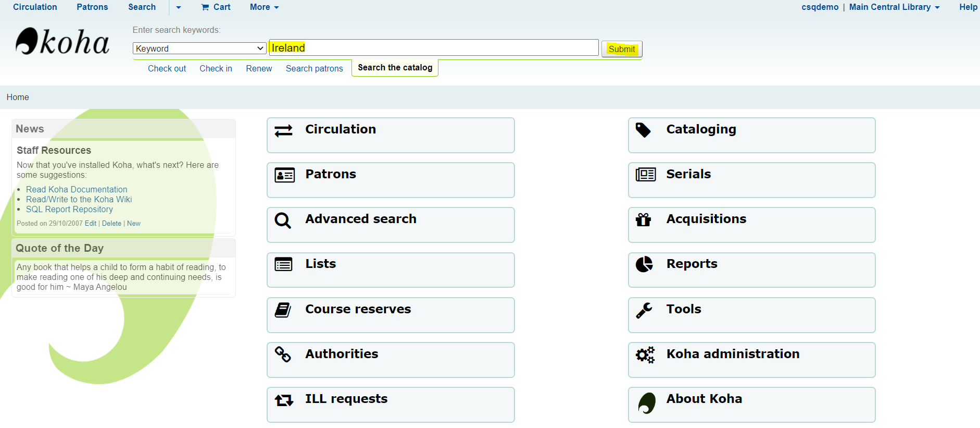This screenshot has height=428, width=980.
Task: Click the search field containing Ireland
Action: point(433,48)
